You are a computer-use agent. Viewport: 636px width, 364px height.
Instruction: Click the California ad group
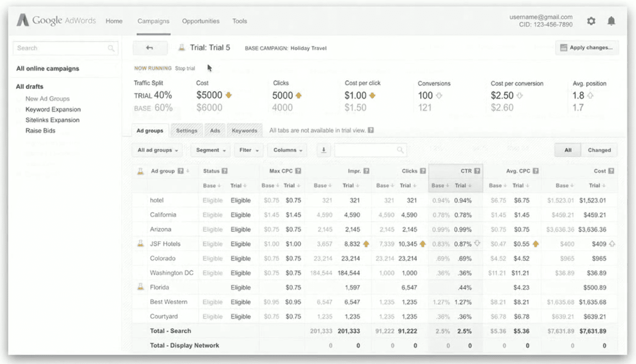pyautogui.click(x=163, y=215)
